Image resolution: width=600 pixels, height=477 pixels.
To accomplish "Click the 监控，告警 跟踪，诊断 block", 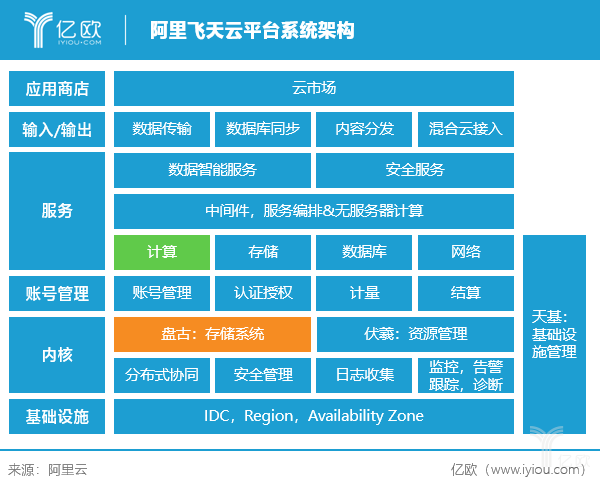I will 466,375.
